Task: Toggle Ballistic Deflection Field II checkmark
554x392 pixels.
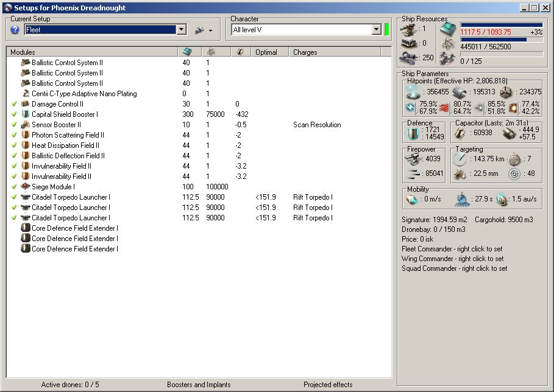Action: (x=14, y=156)
